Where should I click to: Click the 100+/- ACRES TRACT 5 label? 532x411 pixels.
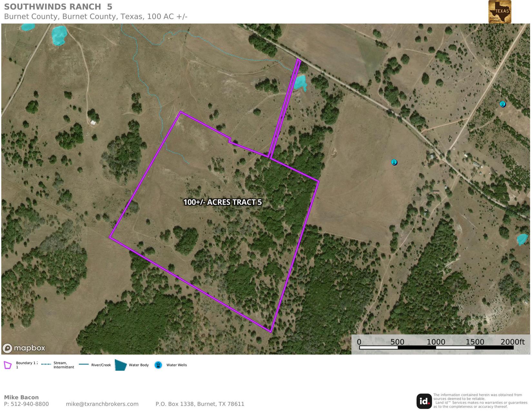[222, 202]
